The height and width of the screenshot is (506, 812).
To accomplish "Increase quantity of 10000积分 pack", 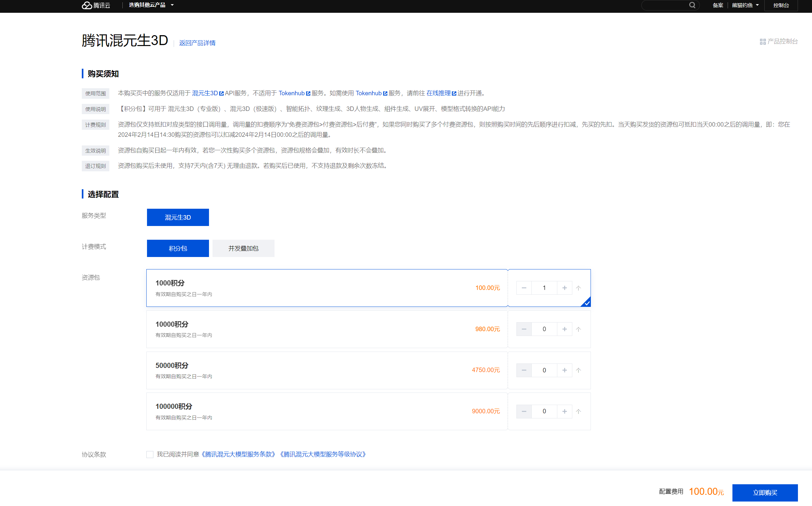I will point(564,329).
